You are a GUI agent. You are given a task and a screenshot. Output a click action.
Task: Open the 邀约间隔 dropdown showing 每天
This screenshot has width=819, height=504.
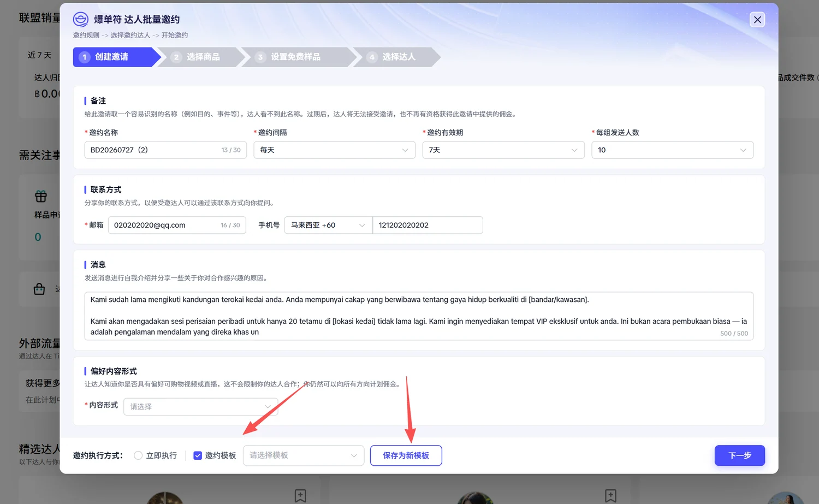tap(335, 150)
